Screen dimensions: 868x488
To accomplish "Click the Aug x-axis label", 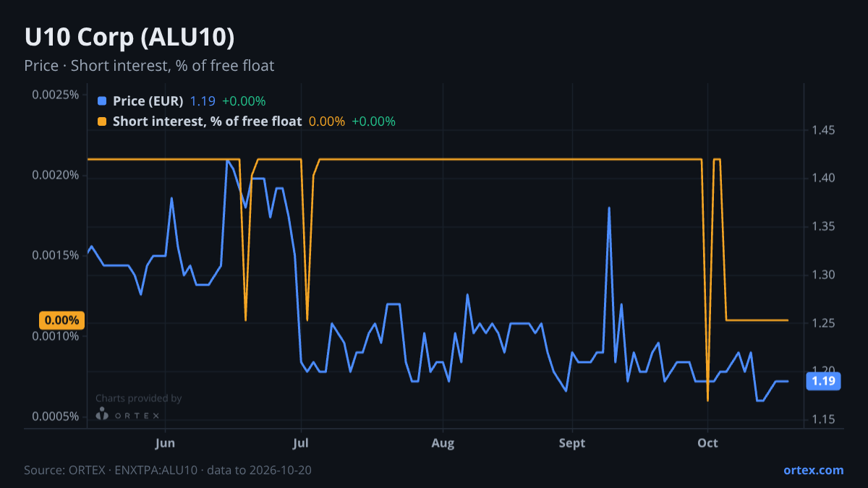I will click(443, 443).
